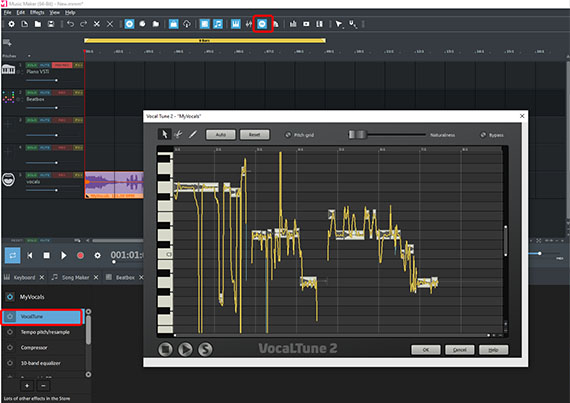The width and height of the screenshot is (570, 403).
Task: Toggle Solo on Piano VSTi track
Action: [32, 65]
